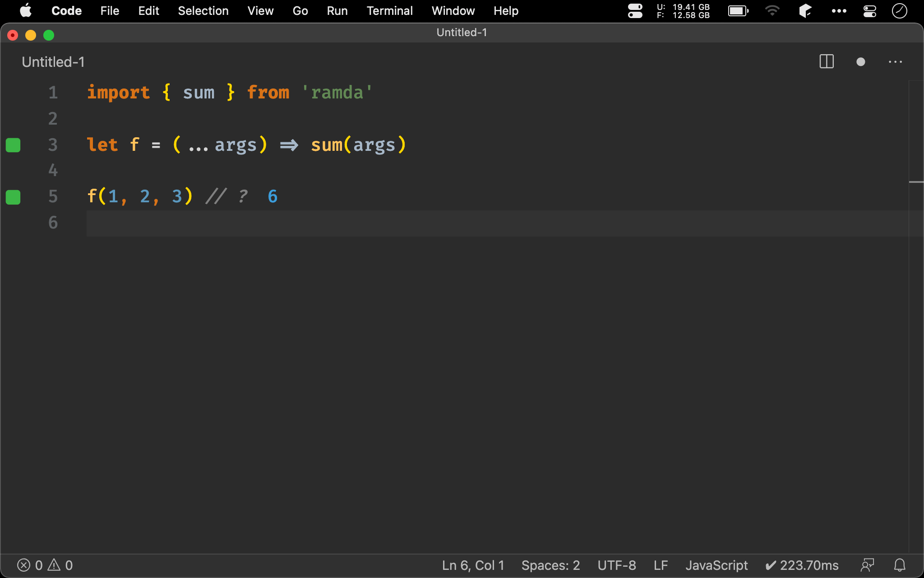This screenshot has width=924, height=578.
Task: Click the green coverage marker on line 5
Action: (13, 197)
